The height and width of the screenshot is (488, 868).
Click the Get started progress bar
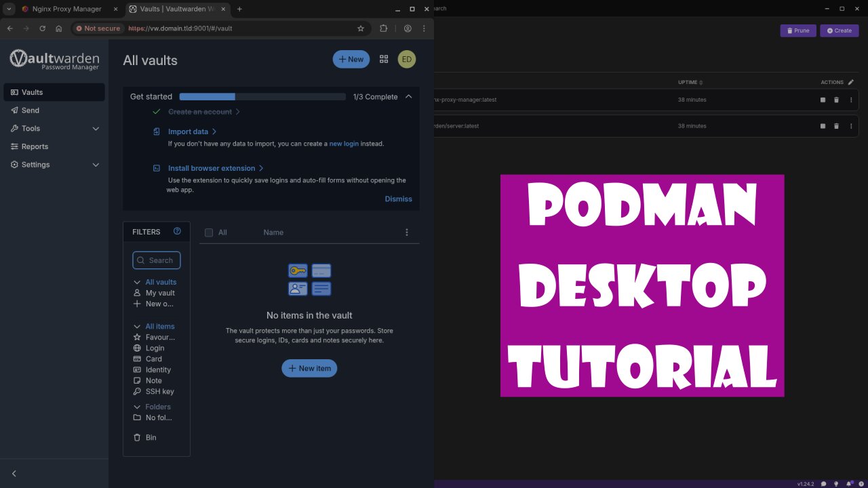[262, 97]
